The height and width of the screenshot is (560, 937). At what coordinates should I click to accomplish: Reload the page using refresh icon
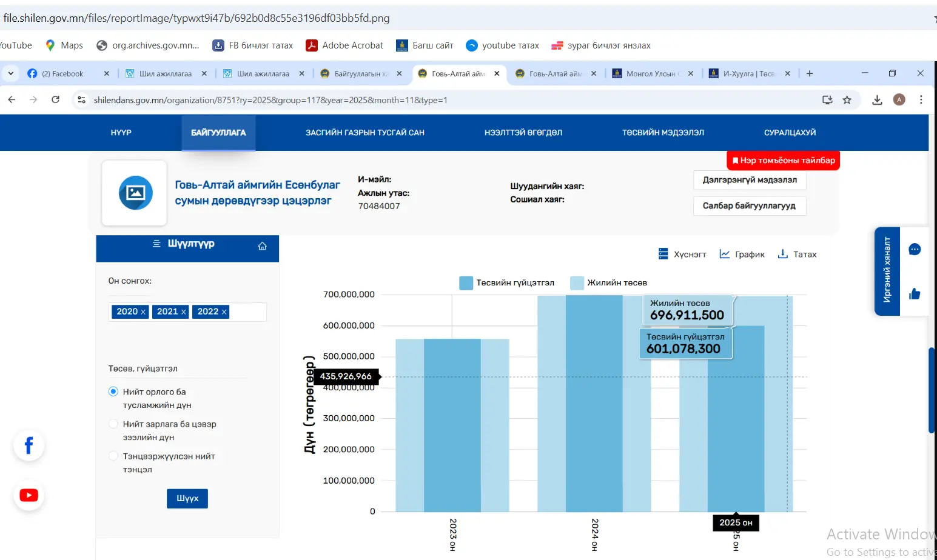click(55, 100)
